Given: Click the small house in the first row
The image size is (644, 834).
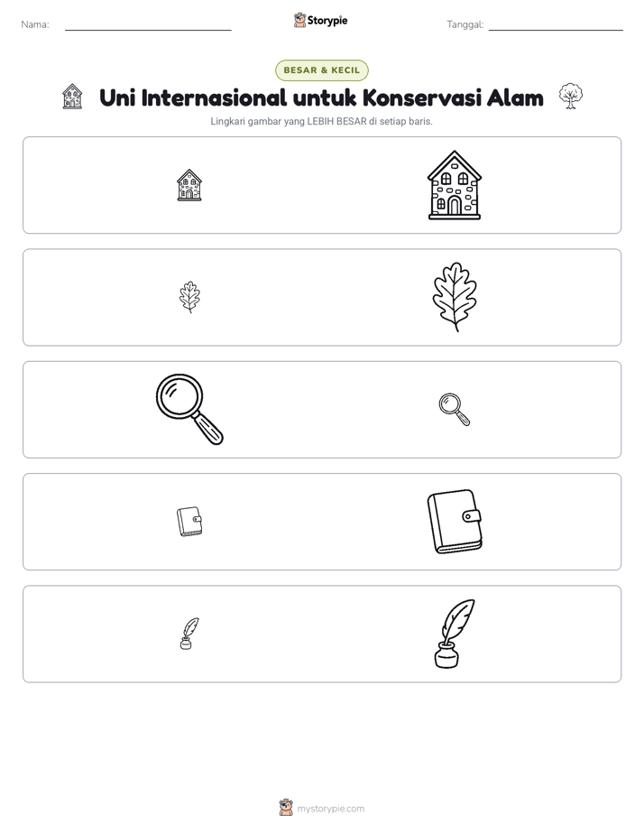Looking at the screenshot, I should 189,185.
